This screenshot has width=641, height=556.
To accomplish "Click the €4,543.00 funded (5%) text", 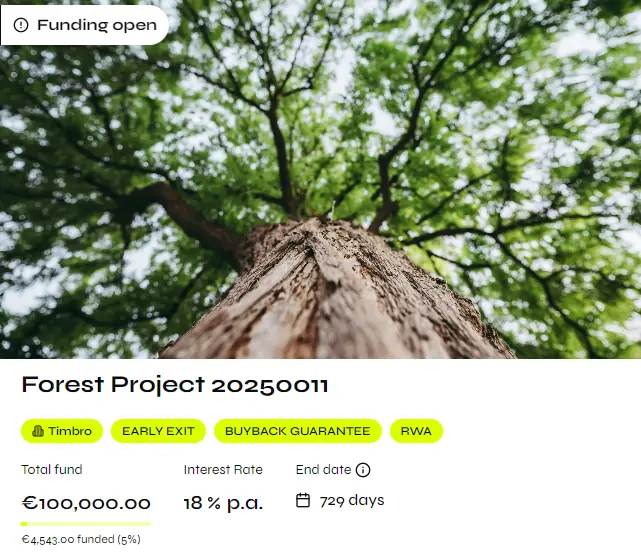I will click(81, 540).
